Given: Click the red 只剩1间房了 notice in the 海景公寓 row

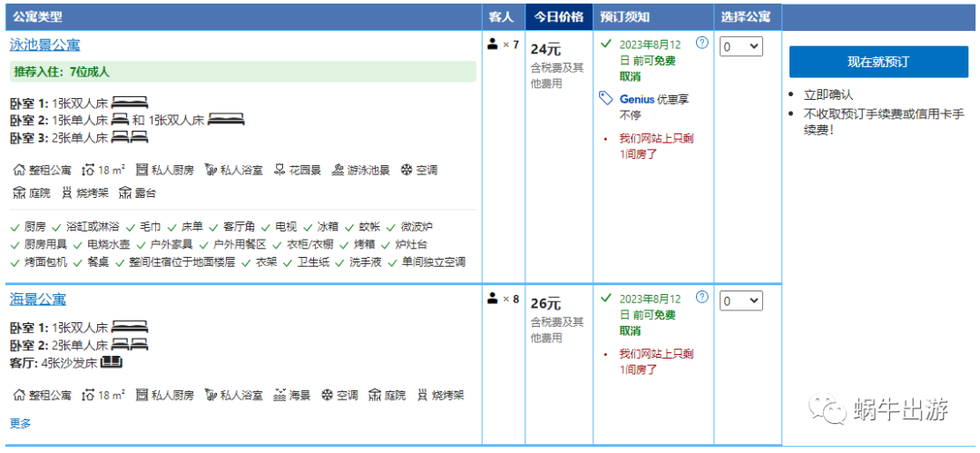Looking at the screenshot, I should coord(656,361).
